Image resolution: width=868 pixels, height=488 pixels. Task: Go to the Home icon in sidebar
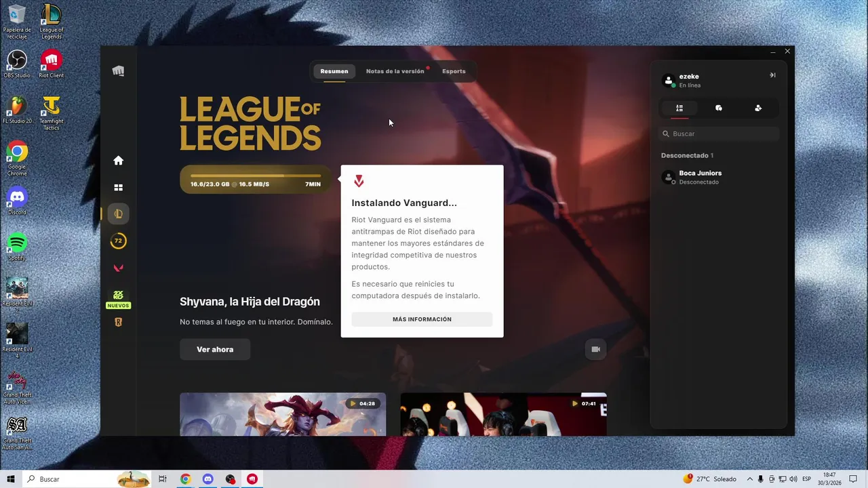pyautogui.click(x=118, y=161)
